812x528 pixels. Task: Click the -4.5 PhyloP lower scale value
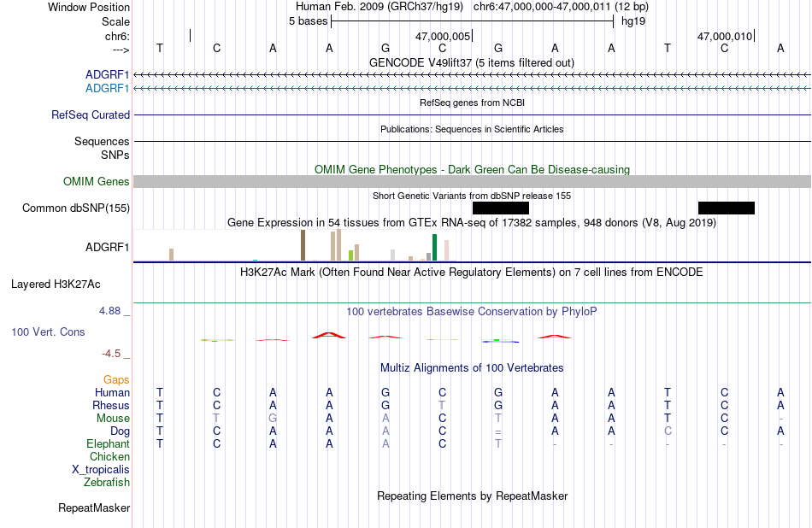(x=111, y=354)
